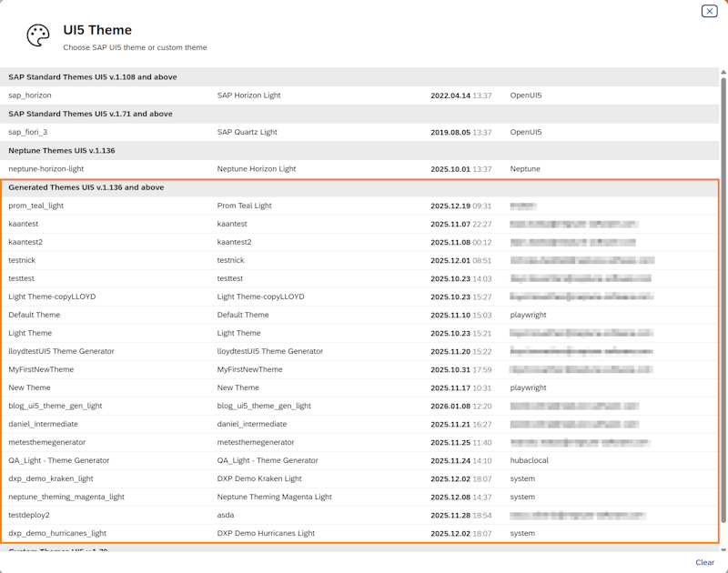Image resolution: width=728 pixels, height=573 pixels.
Task: Select the testnick theme row
Action: [x=359, y=260]
